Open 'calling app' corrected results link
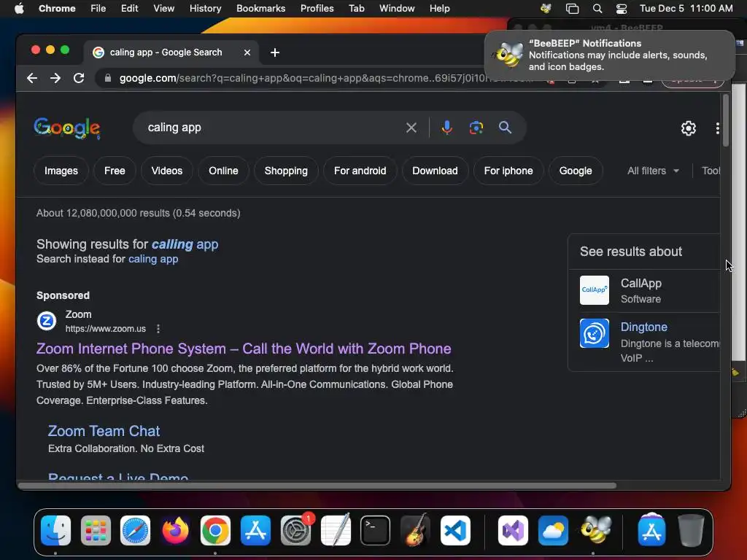Image resolution: width=747 pixels, height=560 pixels. coord(185,244)
